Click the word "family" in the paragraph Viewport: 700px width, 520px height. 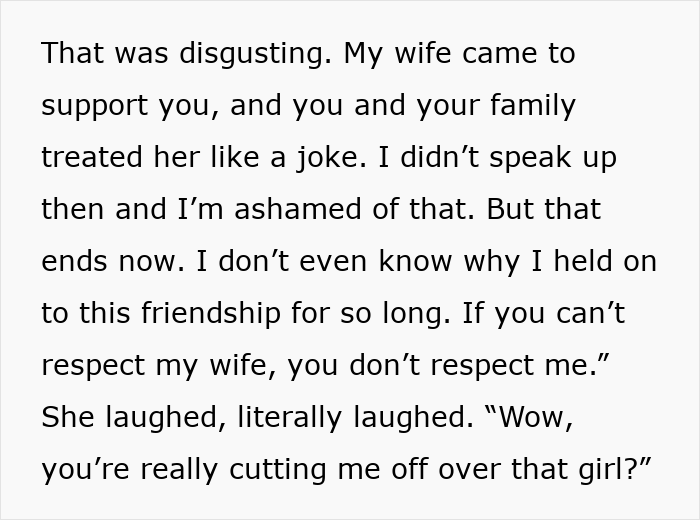click(x=532, y=106)
